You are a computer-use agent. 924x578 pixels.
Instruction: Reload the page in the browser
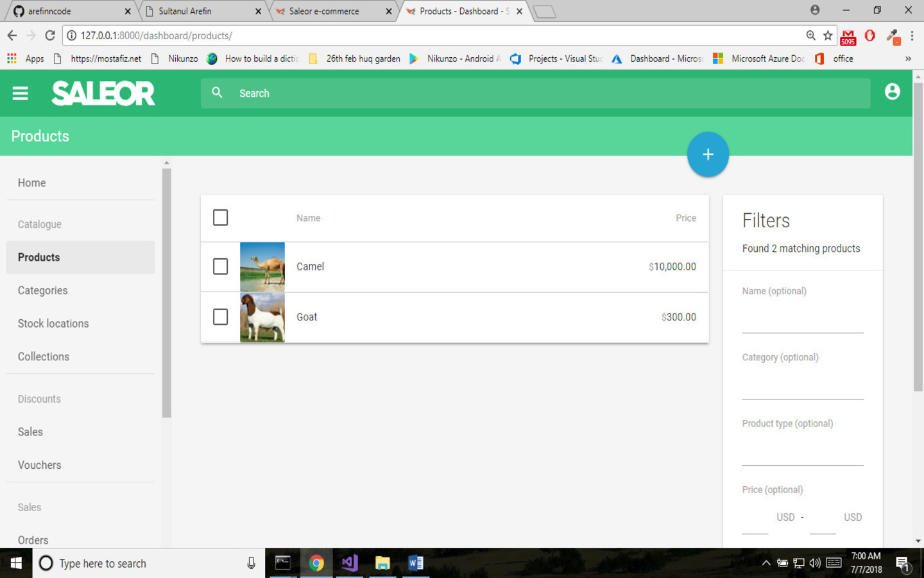pyautogui.click(x=50, y=36)
